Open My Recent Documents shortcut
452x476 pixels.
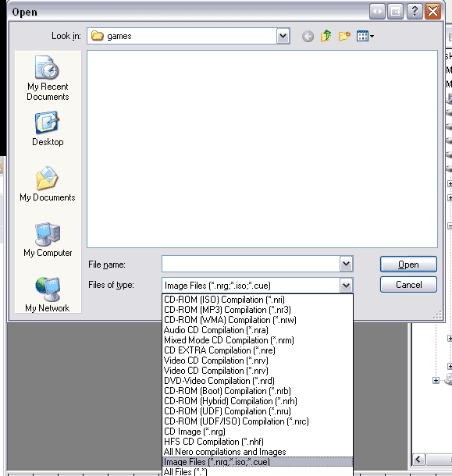click(x=48, y=78)
